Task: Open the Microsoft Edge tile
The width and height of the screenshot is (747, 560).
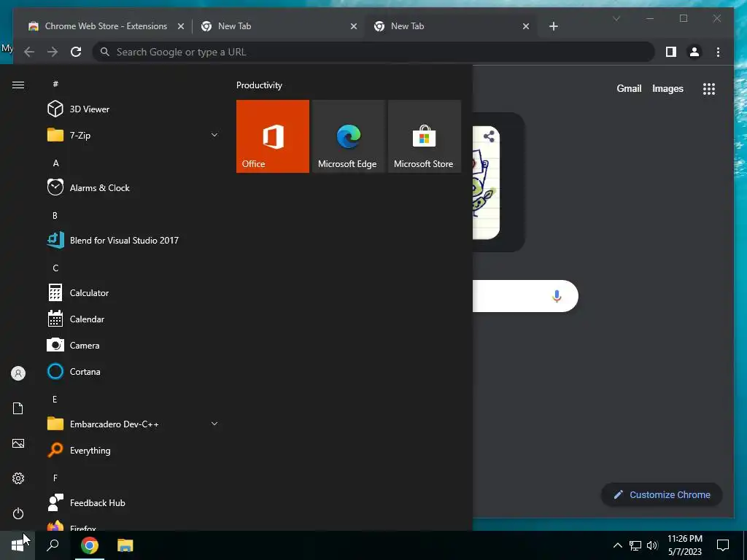Action: (348, 136)
